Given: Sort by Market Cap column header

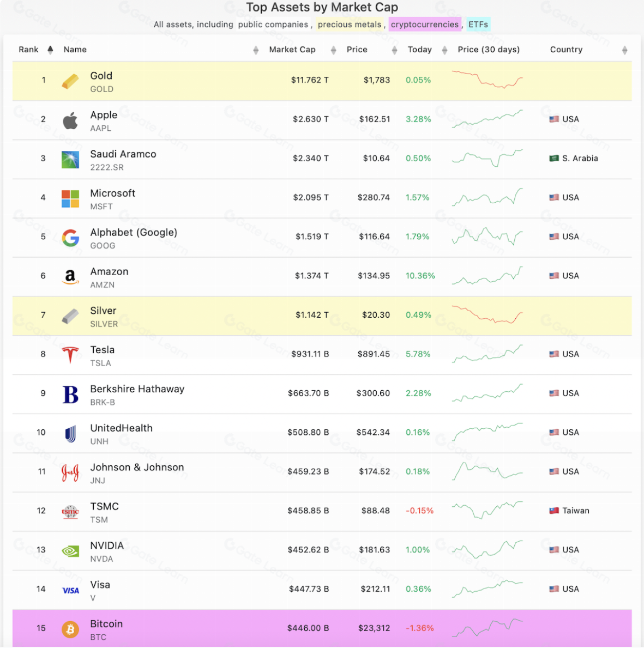Looking at the screenshot, I should tap(292, 50).
